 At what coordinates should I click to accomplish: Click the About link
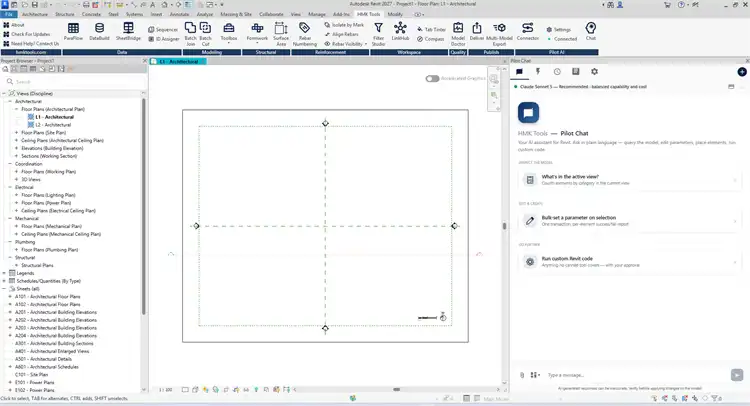[x=14, y=25]
